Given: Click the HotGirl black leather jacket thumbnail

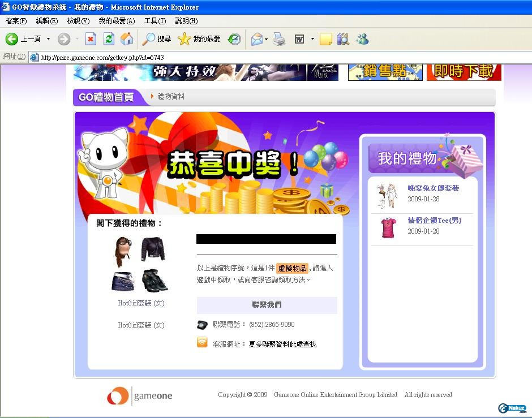Looking at the screenshot, I should pyautogui.click(x=153, y=249).
